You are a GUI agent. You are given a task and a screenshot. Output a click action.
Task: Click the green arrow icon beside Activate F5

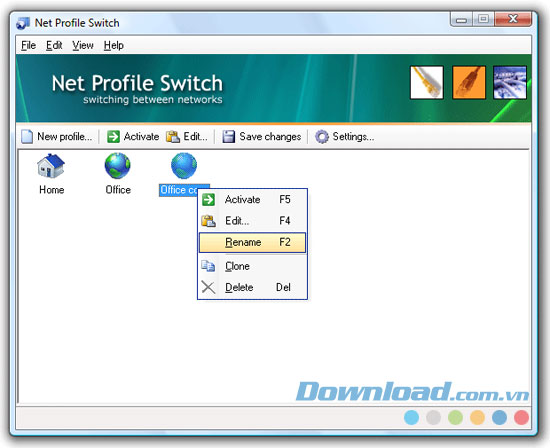pyautogui.click(x=209, y=200)
